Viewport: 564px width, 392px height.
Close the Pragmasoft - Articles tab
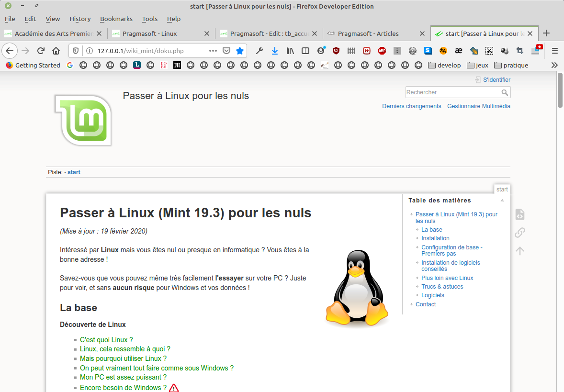pyautogui.click(x=422, y=34)
